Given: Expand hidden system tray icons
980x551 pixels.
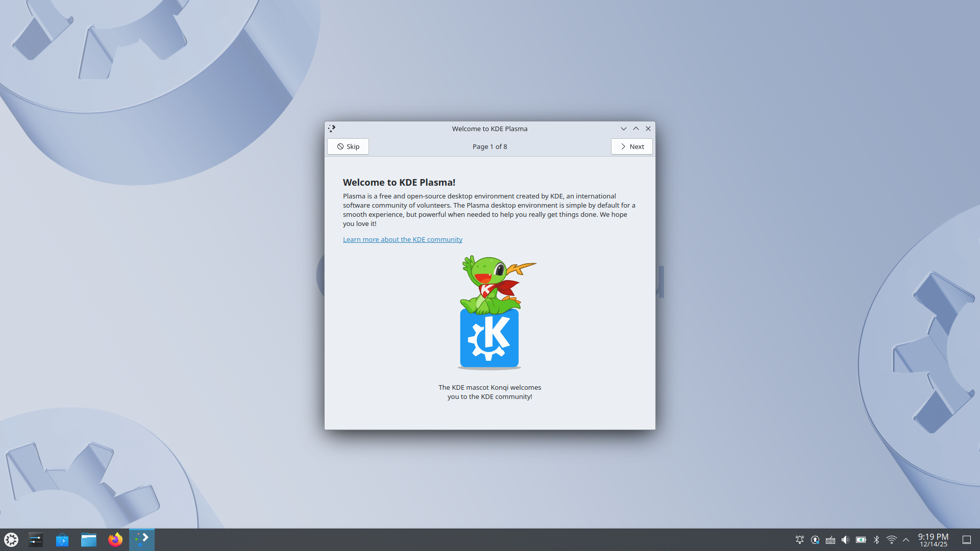Looking at the screenshot, I should pos(906,540).
